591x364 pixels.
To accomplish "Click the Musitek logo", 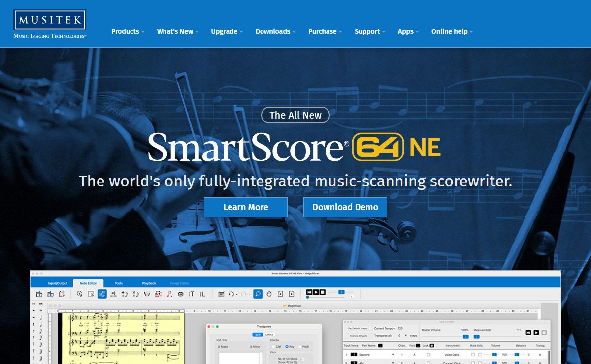I will pyautogui.click(x=50, y=24).
